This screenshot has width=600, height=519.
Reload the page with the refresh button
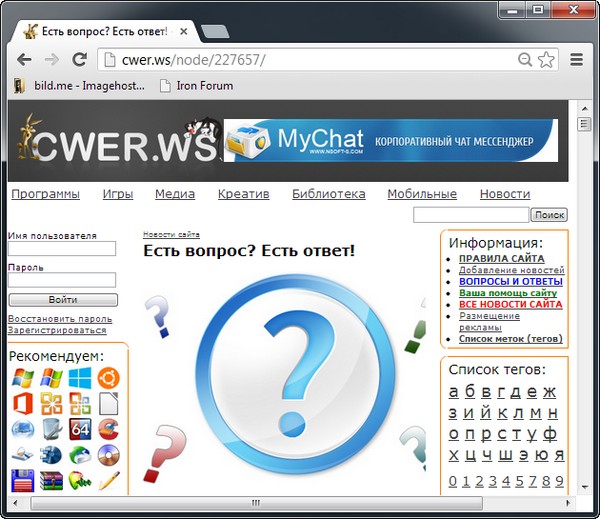[79, 59]
